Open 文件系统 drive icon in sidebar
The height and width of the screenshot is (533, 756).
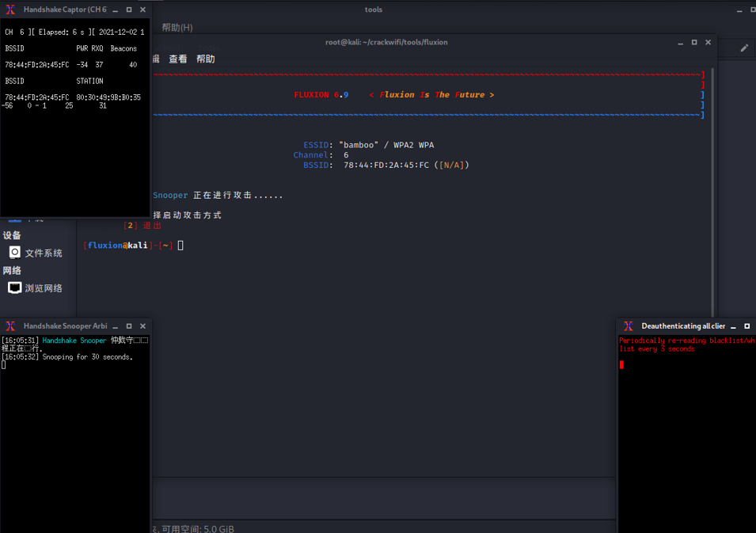click(15, 253)
